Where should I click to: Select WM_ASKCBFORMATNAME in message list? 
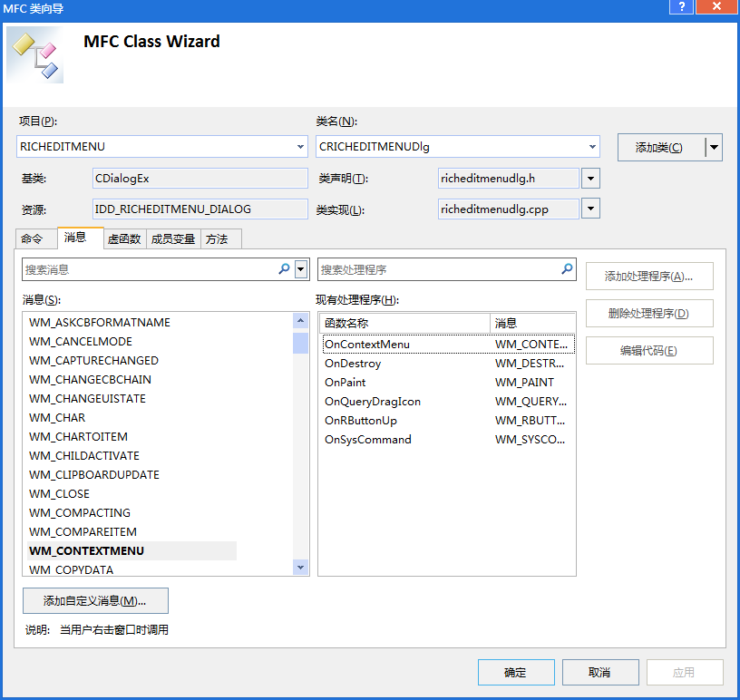[100, 323]
